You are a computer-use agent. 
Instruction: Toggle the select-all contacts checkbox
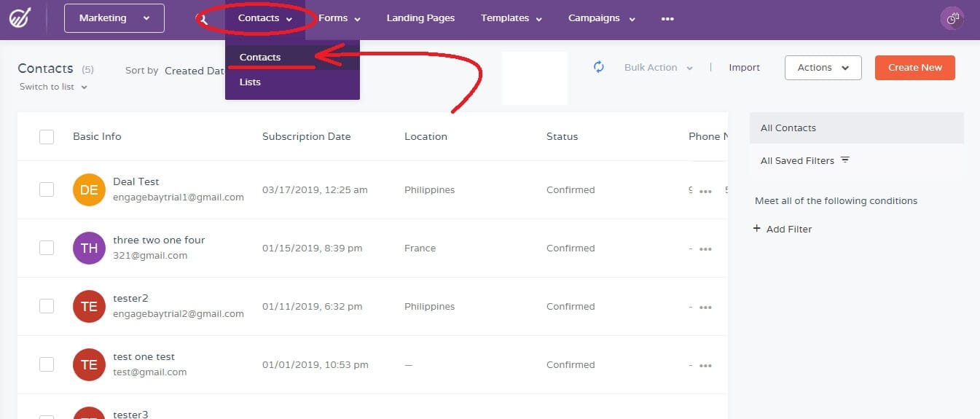(47, 136)
